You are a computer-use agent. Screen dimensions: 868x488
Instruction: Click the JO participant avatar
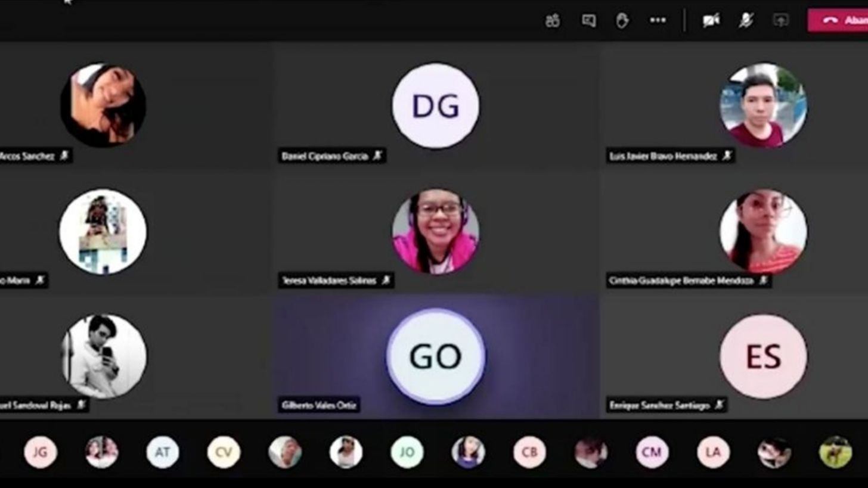coord(407,452)
